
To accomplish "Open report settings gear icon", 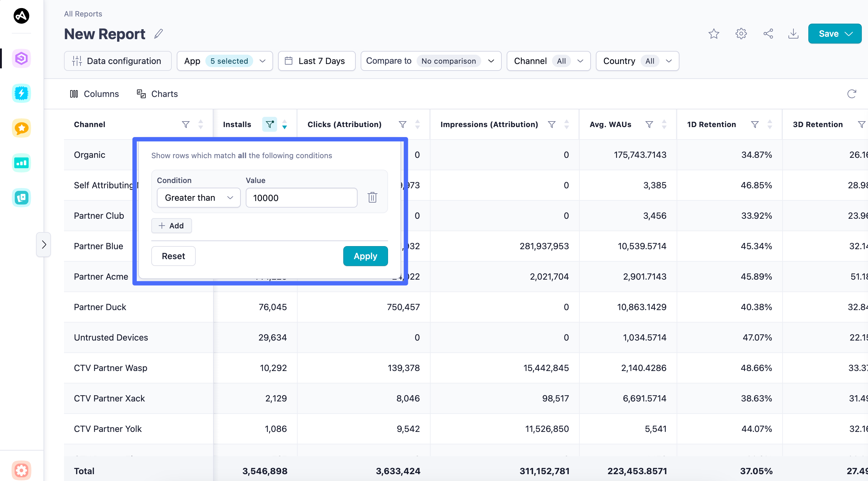I will pyautogui.click(x=741, y=34).
